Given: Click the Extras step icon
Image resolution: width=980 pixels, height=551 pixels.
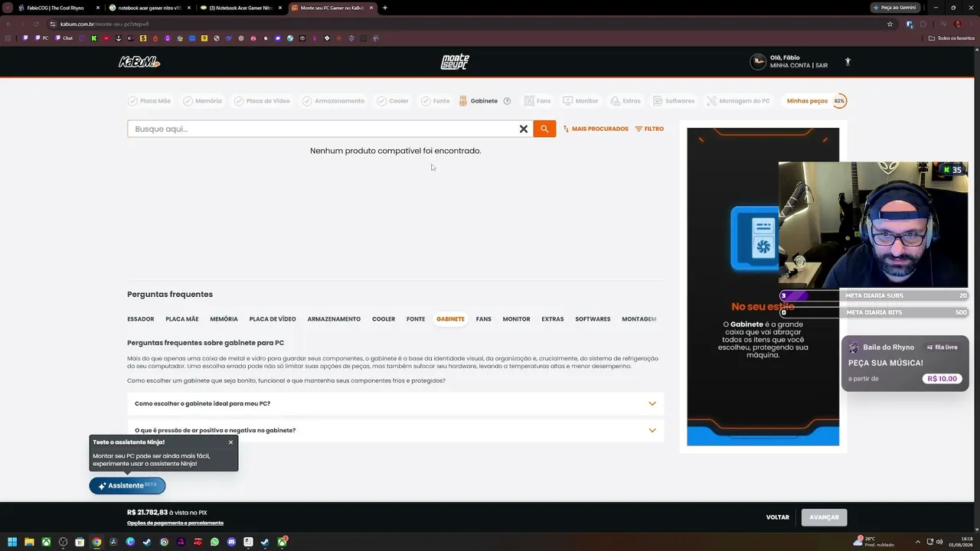Looking at the screenshot, I should [615, 101].
